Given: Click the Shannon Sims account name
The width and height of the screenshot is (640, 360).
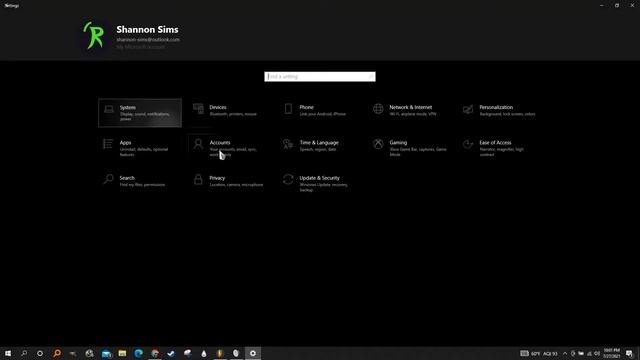Looking at the screenshot, I should (147, 29).
